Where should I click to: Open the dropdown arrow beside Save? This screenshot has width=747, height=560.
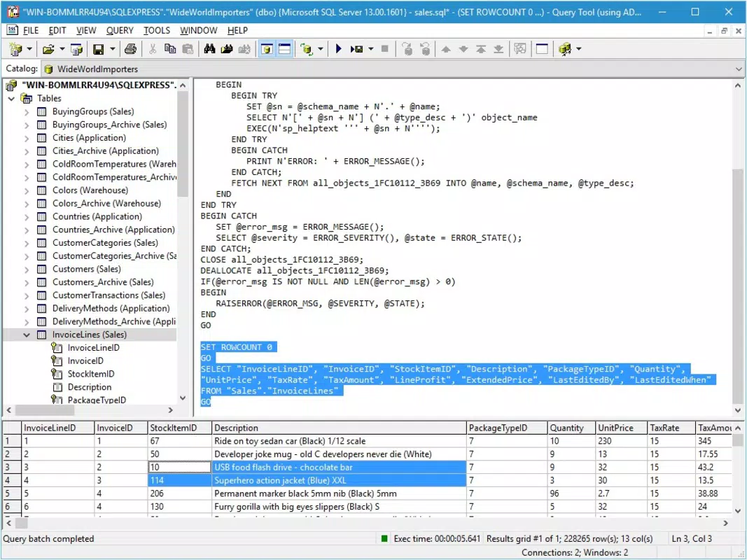pos(113,49)
